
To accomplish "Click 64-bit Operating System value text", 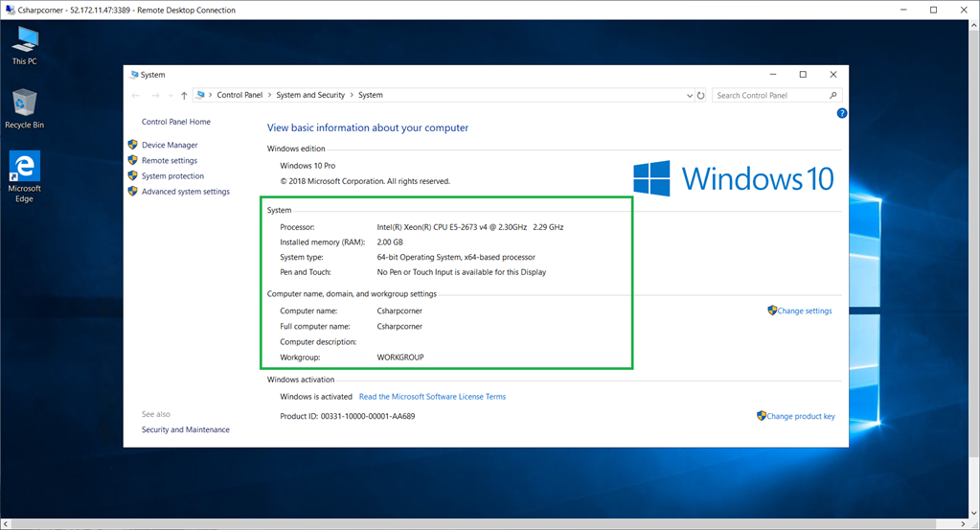I will 456,257.
